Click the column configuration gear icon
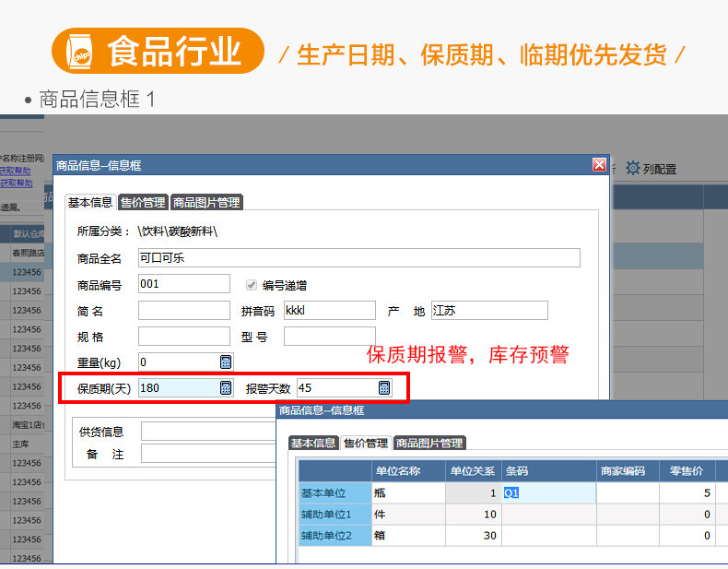This screenshot has height=569, width=728. pos(632,168)
